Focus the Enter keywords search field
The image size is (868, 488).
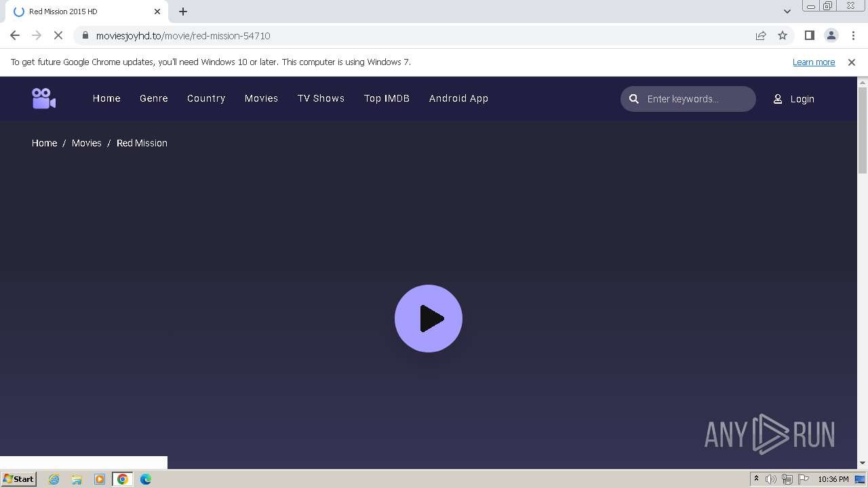tap(688, 99)
